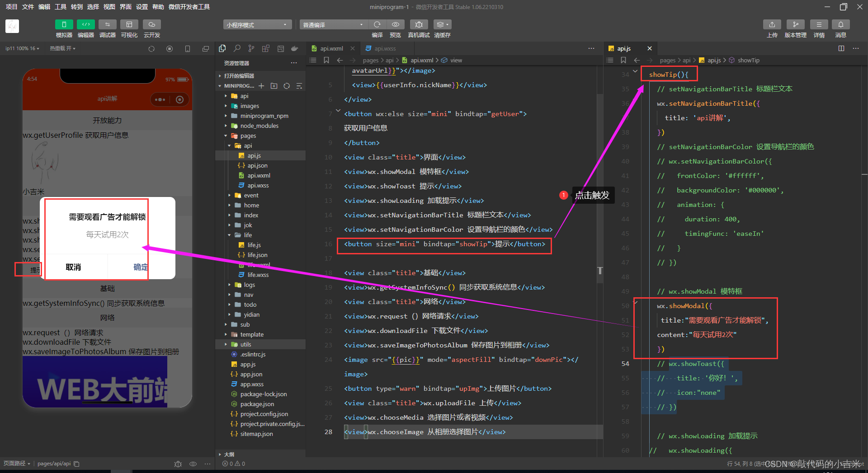Switch to the api.wxml tab
This screenshot has width=868, height=473.
point(331,48)
